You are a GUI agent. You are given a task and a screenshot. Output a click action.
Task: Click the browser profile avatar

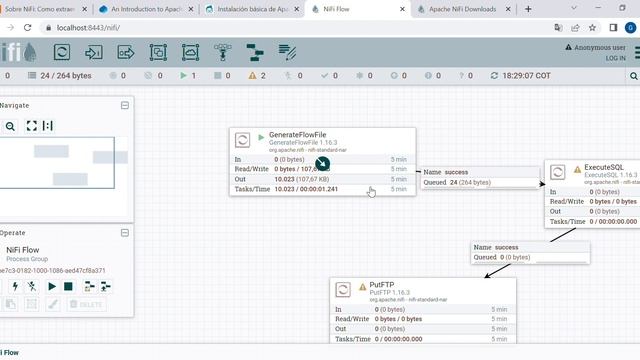630,28
